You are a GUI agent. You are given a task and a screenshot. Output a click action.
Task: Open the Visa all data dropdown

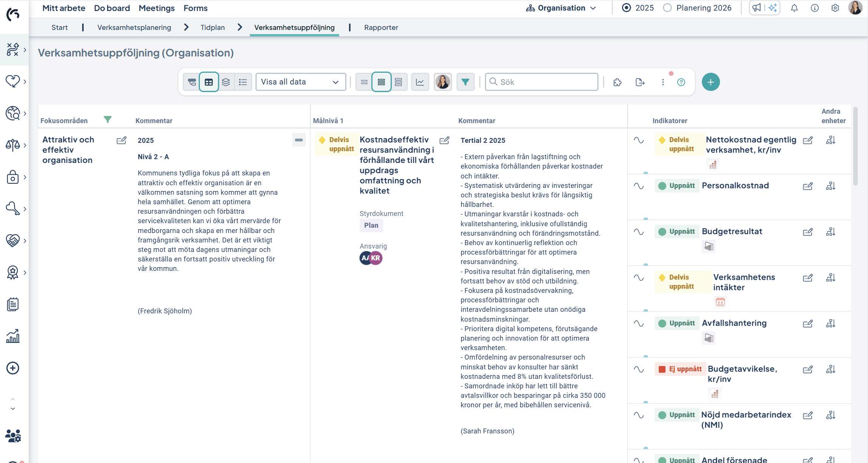[x=301, y=82]
